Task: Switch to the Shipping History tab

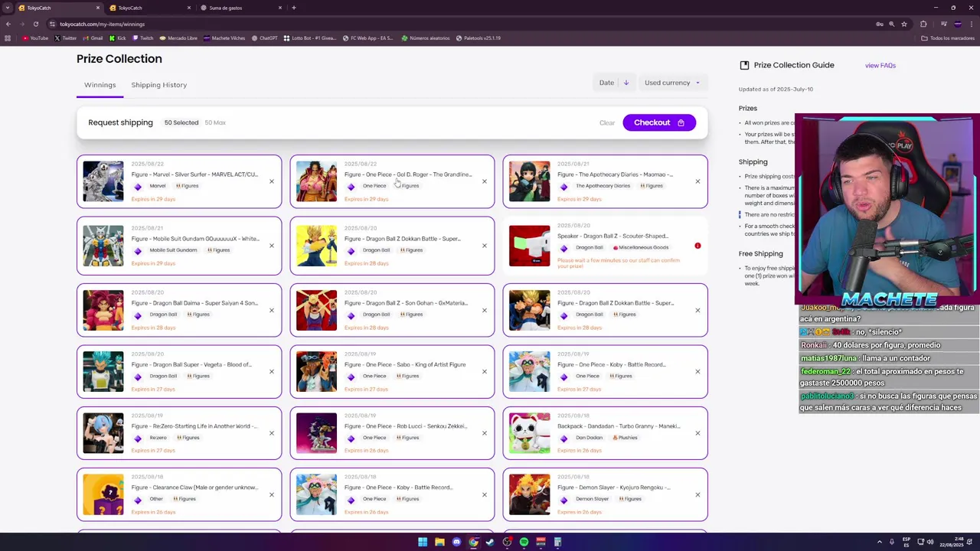Action: (x=158, y=85)
